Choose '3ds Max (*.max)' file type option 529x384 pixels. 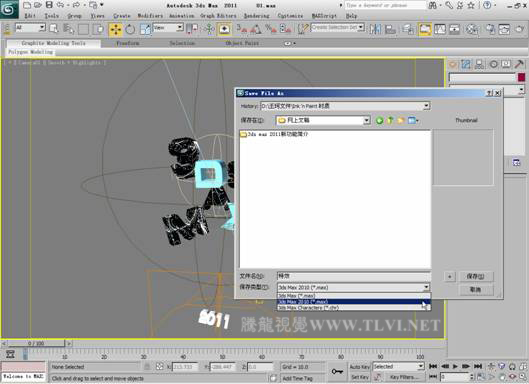[354, 296]
